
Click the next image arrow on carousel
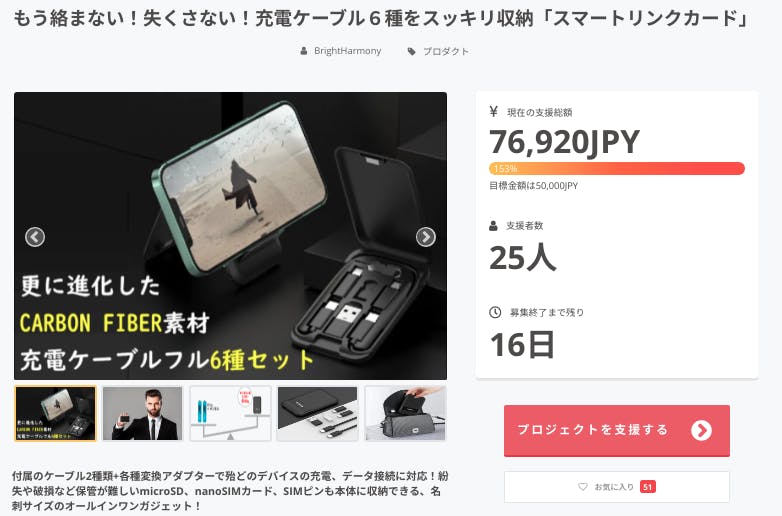click(425, 237)
